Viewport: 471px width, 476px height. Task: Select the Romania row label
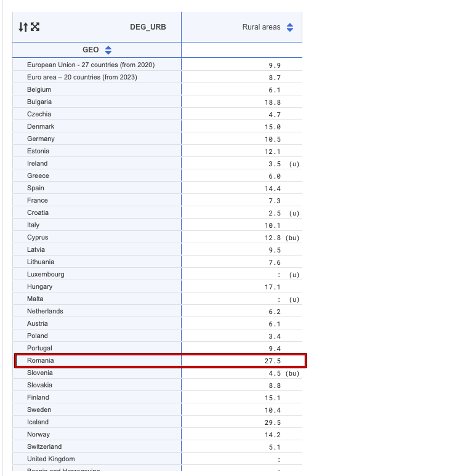(41, 360)
